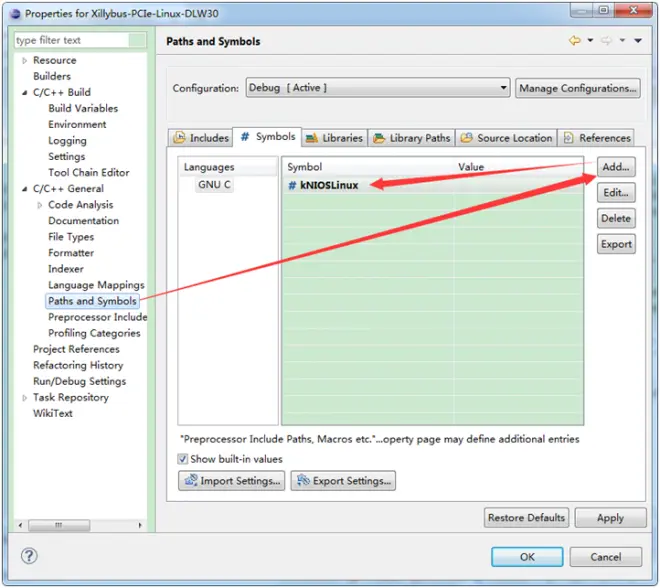Select Environment tree item
This screenshot has width=660, height=588.
click(77, 125)
